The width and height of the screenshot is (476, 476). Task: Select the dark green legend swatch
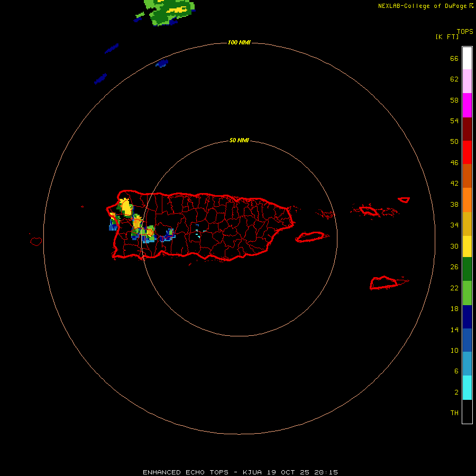[x=467, y=269]
